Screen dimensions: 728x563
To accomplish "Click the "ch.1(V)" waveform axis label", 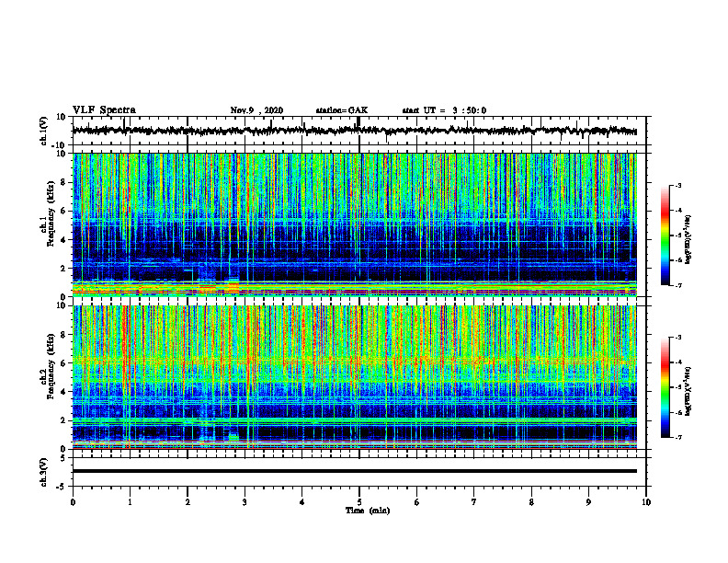I will tap(43, 131).
